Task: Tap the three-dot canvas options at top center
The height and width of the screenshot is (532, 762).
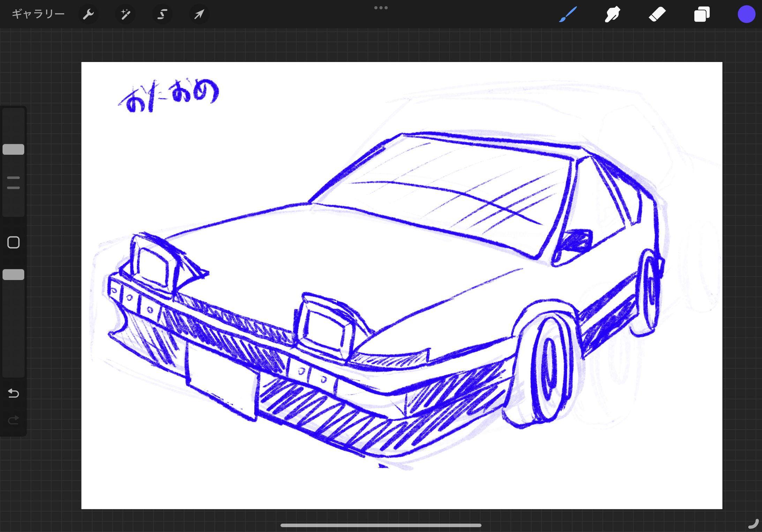Action: tap(381, 7)
